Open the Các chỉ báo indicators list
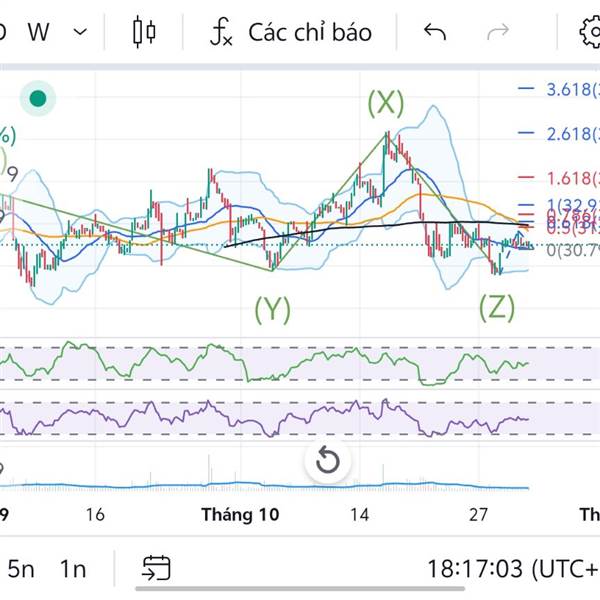The width and height of the screenshot is (600, 600). pyautogui.click(x=309, y=32)
